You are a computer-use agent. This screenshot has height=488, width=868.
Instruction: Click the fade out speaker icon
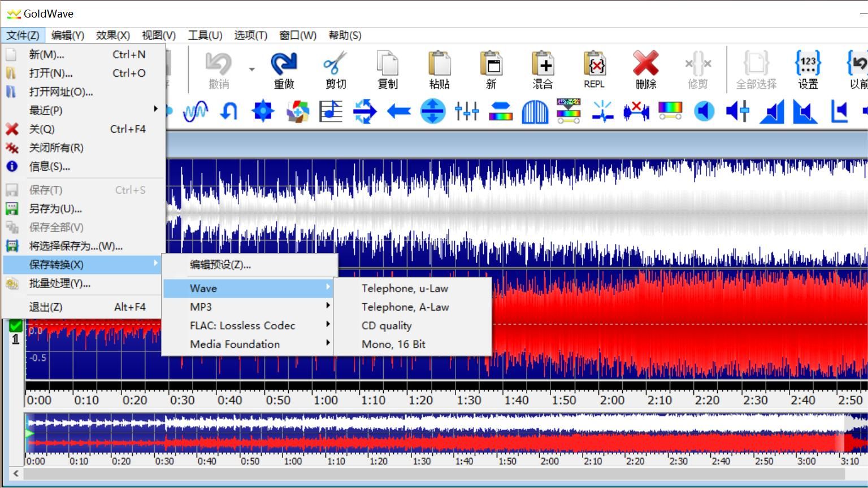805,111
